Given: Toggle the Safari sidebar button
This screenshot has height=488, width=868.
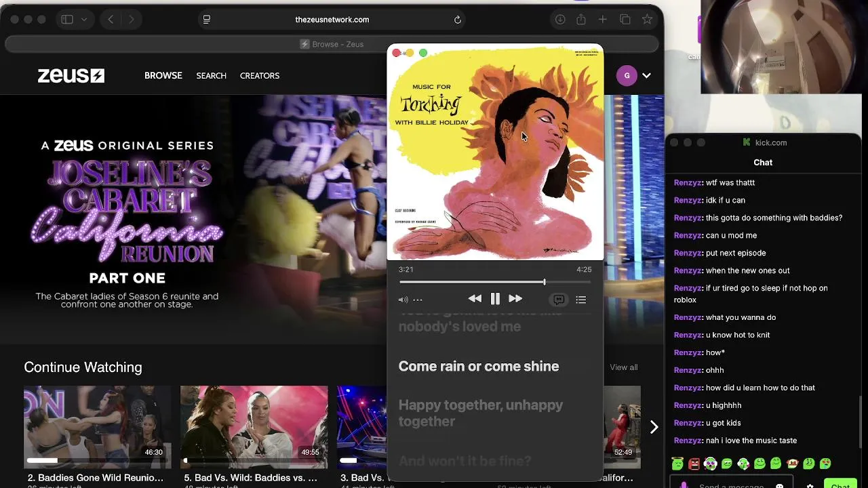Looking at the screenshot, I should [66, 20].
